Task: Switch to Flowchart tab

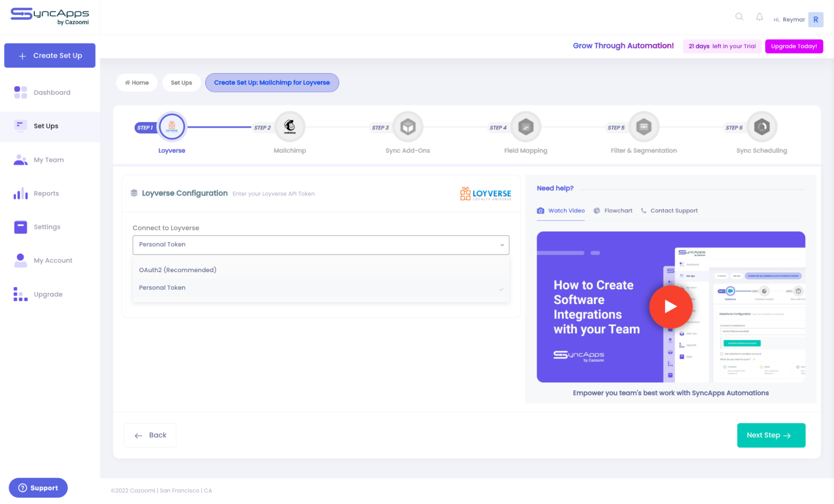Action: 612,211
